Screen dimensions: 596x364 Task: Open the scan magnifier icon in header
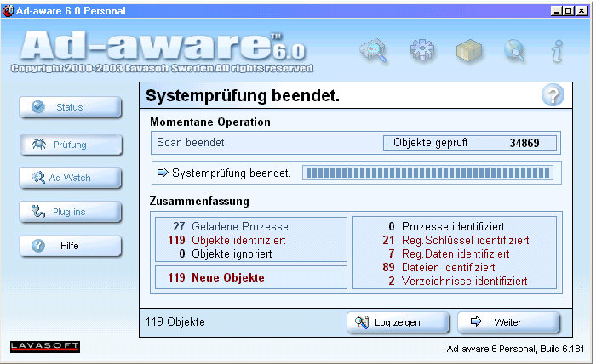pos(374,50)
